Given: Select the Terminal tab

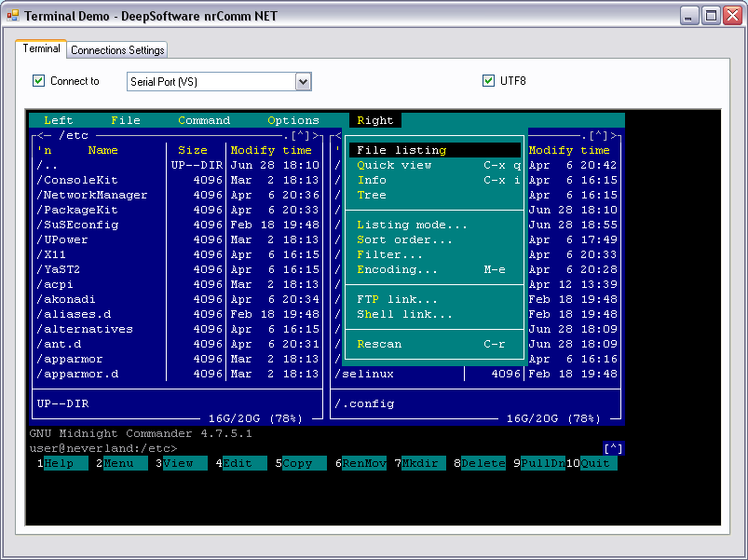Looking at the screenshot, I should click(x=41, y=49).
